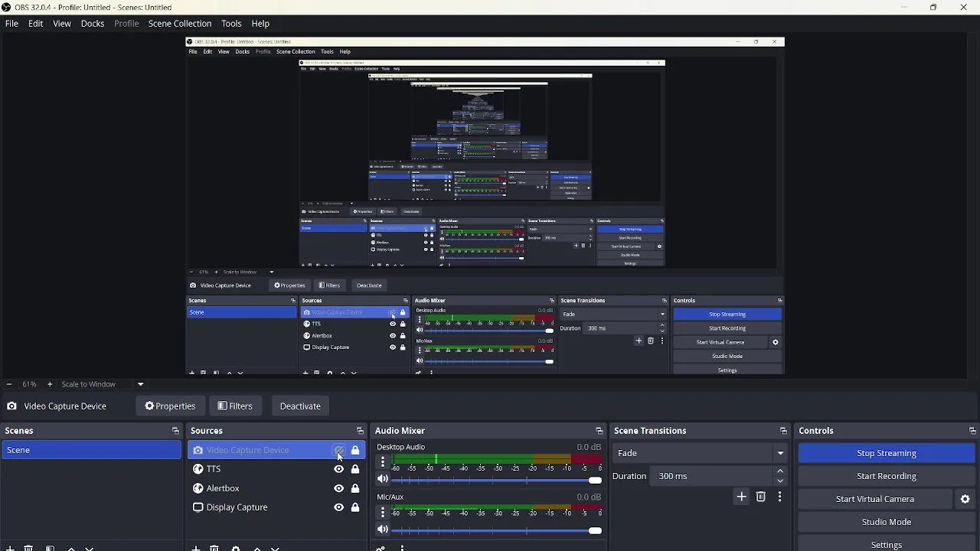Screen dimensions: 980x551
Task: Adjust the Desktop Audio volume slider
Action: click(496, 480)
